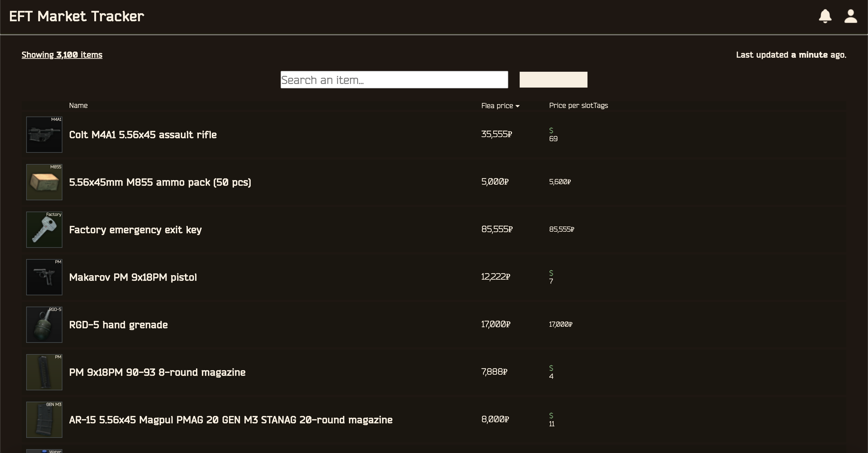The image size is (868, 453).
Task: Focus the Search an item field
Action: (394, 80)
